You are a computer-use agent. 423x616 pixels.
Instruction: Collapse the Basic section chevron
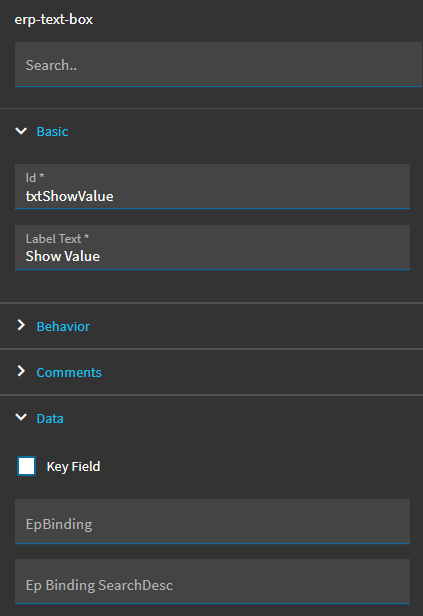[21, 131]
